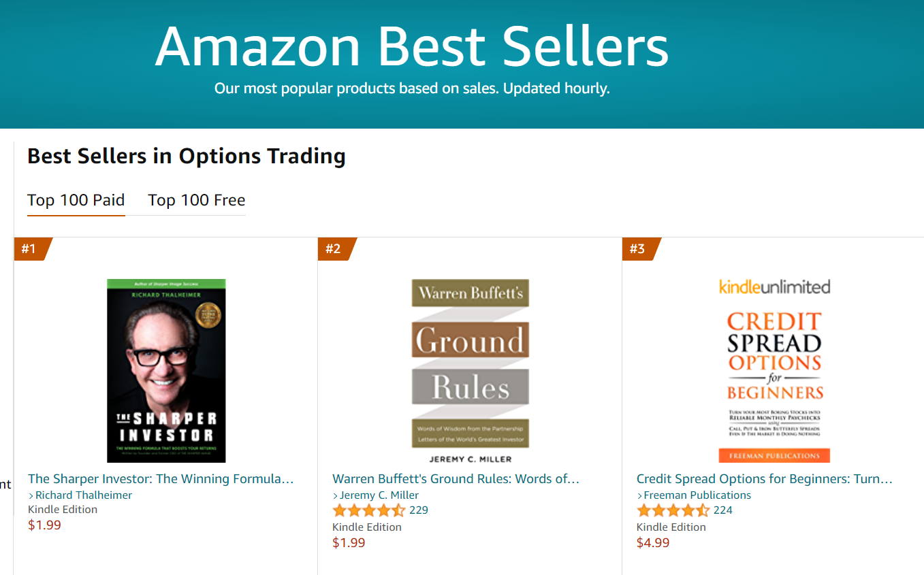This screenshot has height=575, width=924.
Task: Click the $4.99 price of Credit Spread Options
Action: pos(653,543)
